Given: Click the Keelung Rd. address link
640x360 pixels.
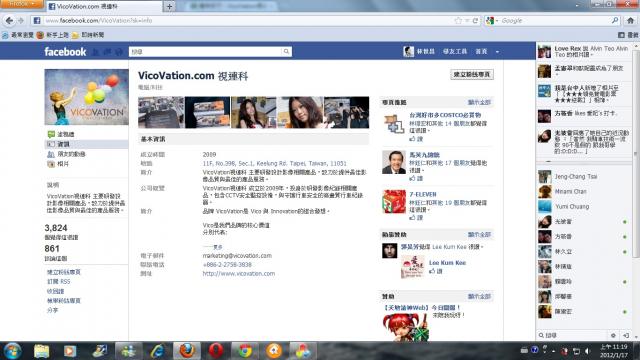Looking at the screenshot, I should (x=274, y=163).
